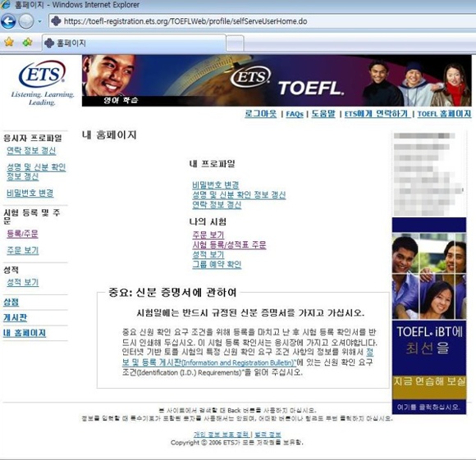Click the Internet Explorer title bar icon

click(6, 5)
